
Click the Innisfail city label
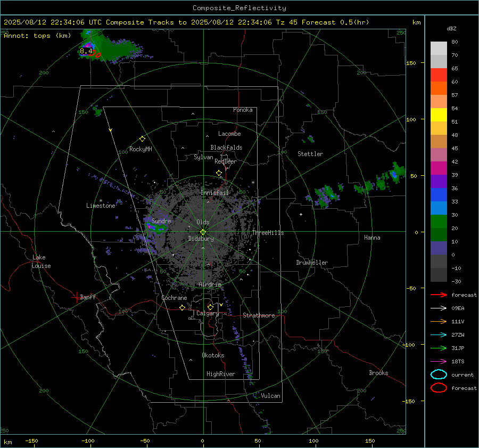[215, 193]
